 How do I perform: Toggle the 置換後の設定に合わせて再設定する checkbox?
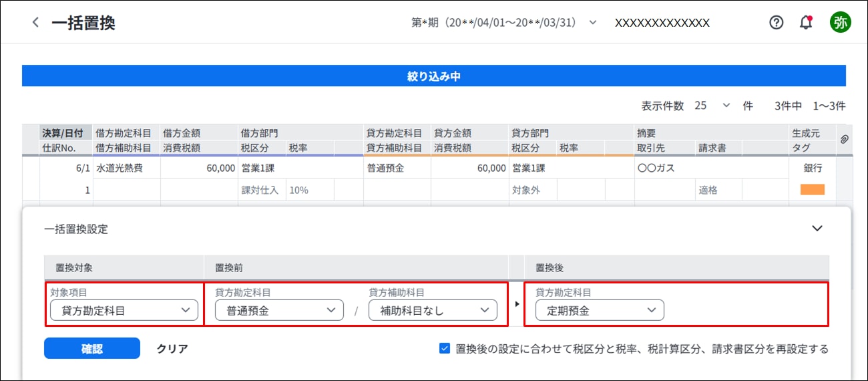click(x=445, y=348)
